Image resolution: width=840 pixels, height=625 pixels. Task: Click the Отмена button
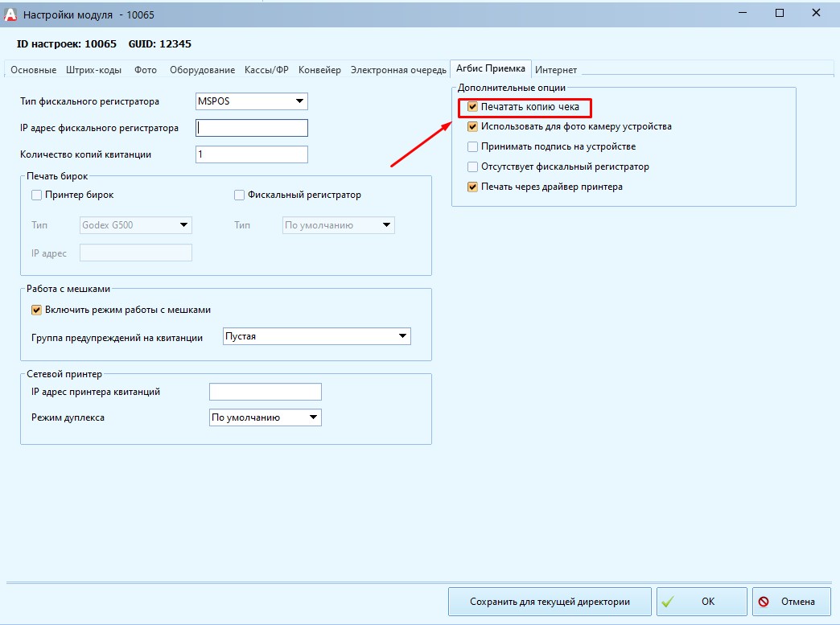click(792, 602)
